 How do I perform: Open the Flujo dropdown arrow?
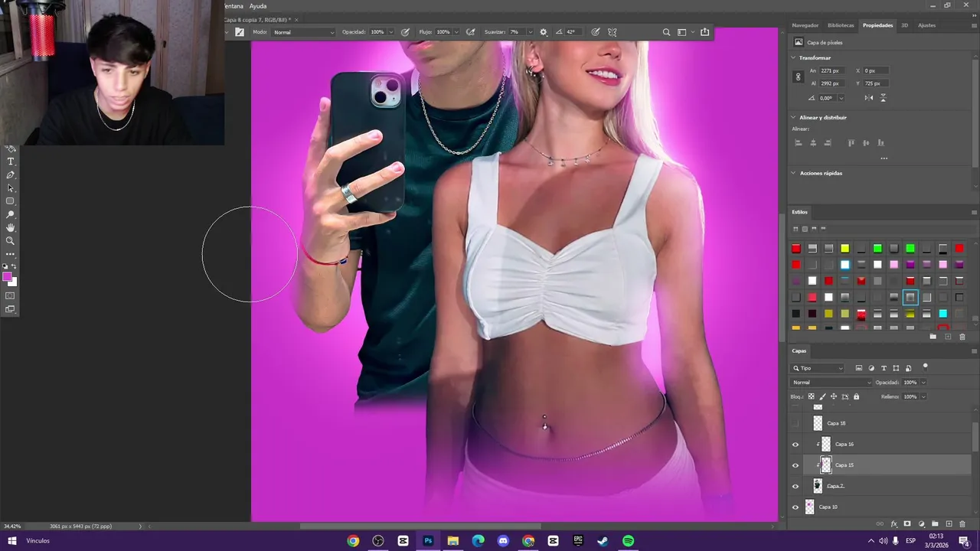[x=456, y=32]
